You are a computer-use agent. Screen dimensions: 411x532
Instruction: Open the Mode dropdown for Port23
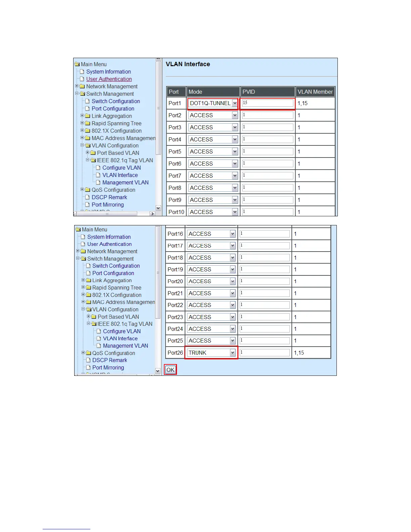pyautogui.click(x=211, y=317)
